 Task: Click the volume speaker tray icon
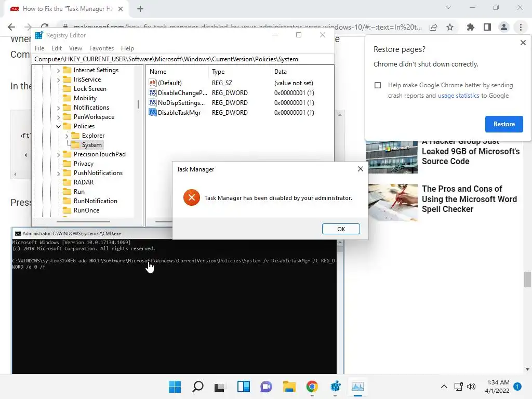471,387
